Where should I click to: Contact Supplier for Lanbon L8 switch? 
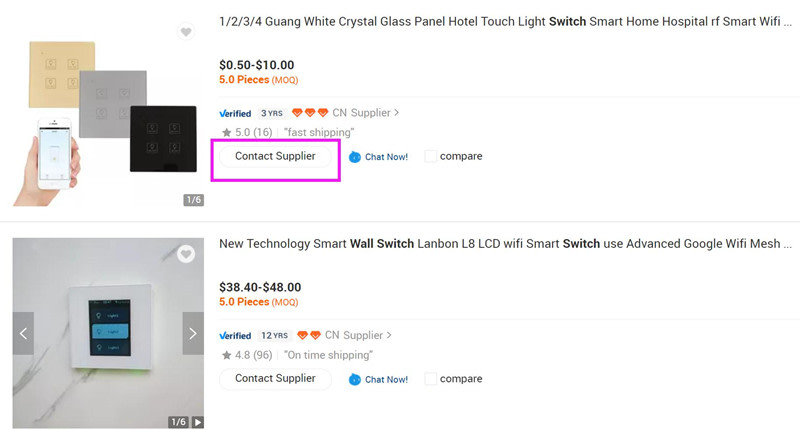click(275, 378)
